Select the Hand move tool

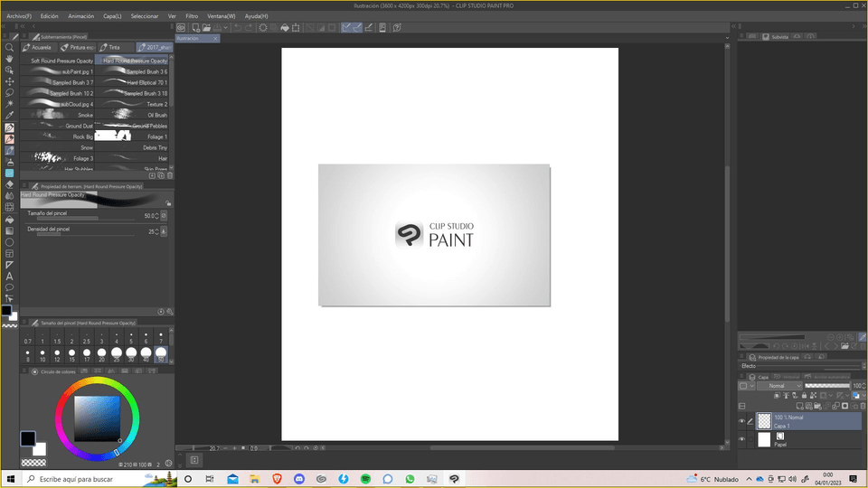(9, 59)
